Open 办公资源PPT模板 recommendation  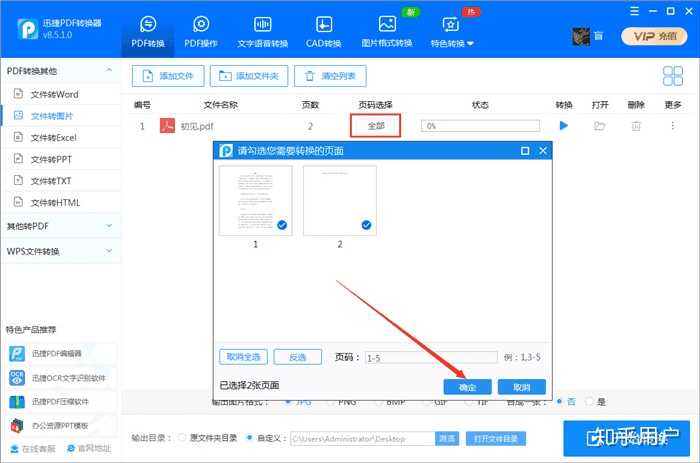[62, 425]
